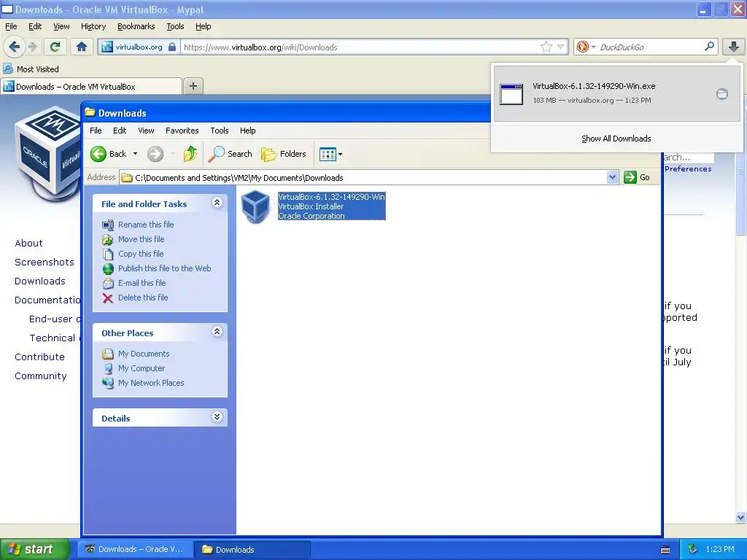Open About link on VirtualBox site
The width and height of the screenshot is (747, 560).
click(28, 244)
